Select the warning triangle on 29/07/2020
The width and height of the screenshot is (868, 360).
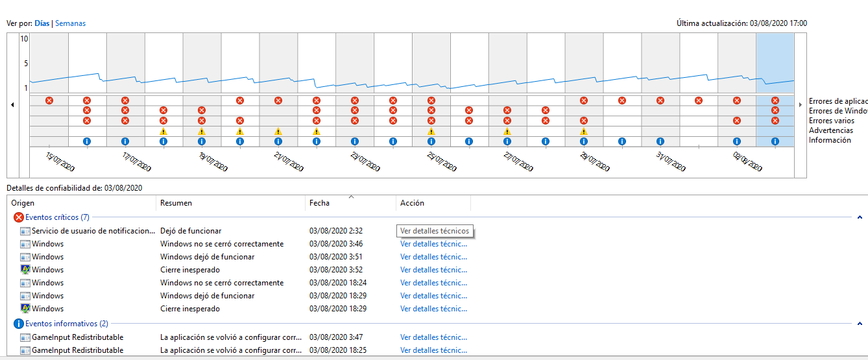[x=584, y=131]
